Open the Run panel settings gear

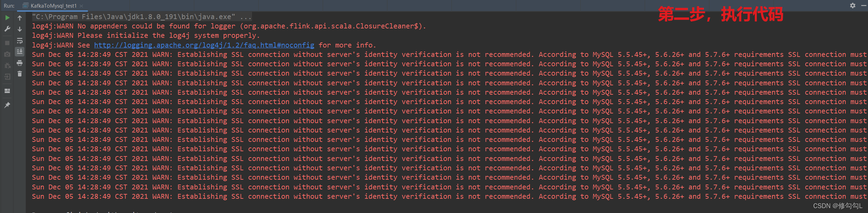[x=852, y=6]
